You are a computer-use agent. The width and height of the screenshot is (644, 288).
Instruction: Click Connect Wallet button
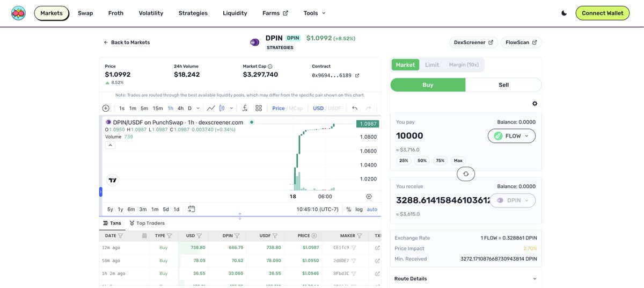click(x=602, y=13)
